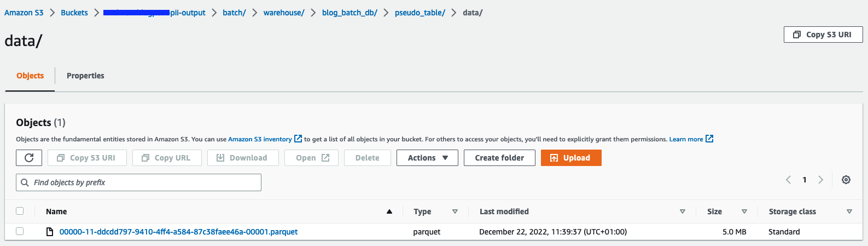
Task: Check the parquet file row checkbox
Action: (20, 231)
